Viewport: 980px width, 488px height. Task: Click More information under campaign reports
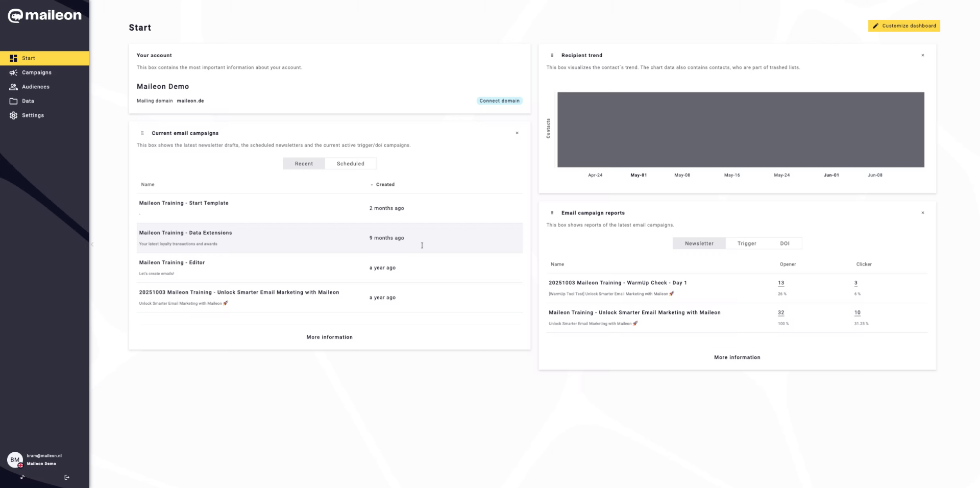pyautogui.click(x=737, y=357)
